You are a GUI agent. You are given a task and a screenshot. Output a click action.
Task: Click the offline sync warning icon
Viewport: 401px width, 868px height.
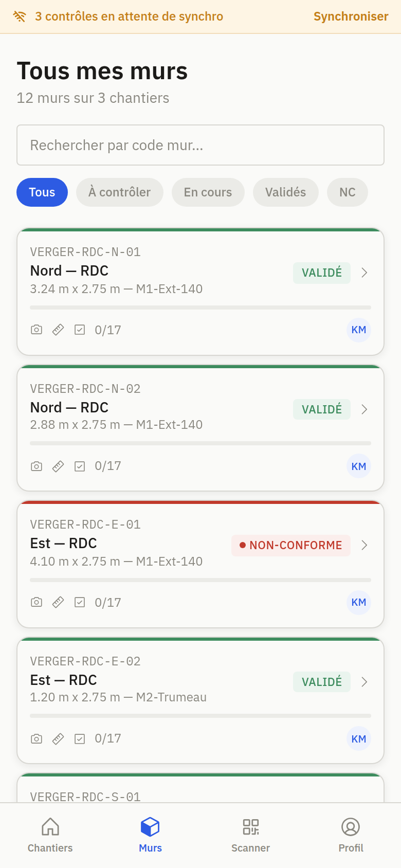pos(20,16)
